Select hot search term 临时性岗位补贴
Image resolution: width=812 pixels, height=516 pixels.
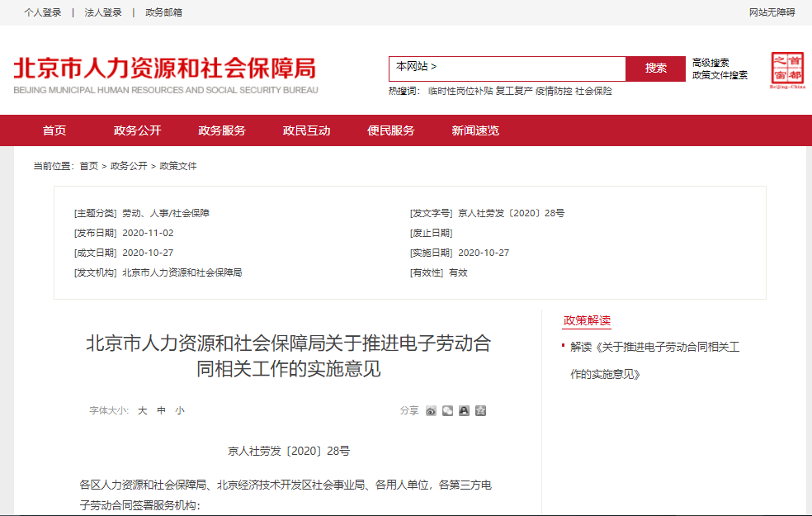[x=460, y=91]
